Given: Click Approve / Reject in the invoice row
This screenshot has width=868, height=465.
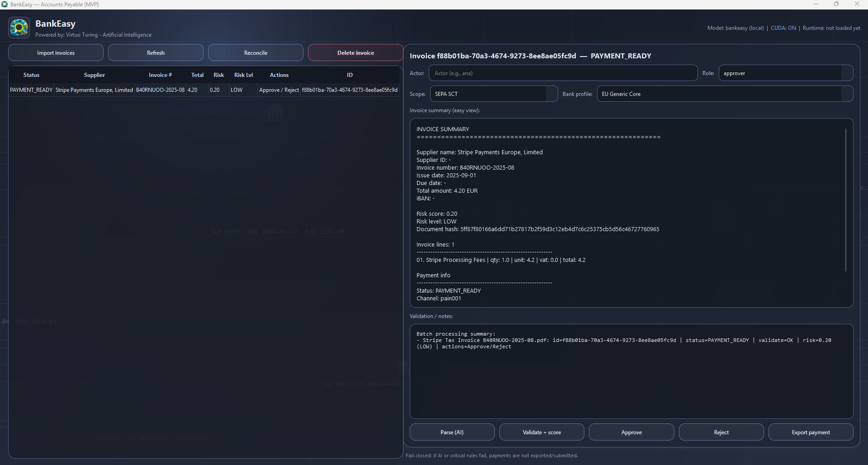Looking at the screenshot, I should click(x=279, y=90).
